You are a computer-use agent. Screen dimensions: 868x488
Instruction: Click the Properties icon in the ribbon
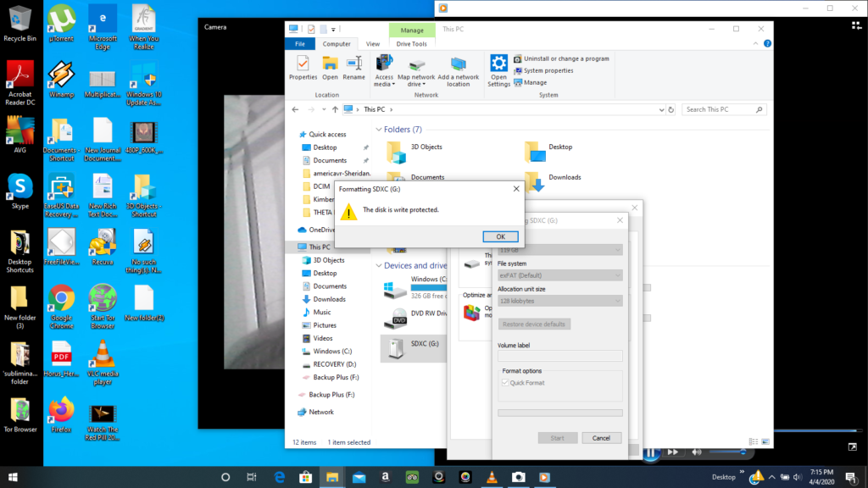tap(303, 68)
